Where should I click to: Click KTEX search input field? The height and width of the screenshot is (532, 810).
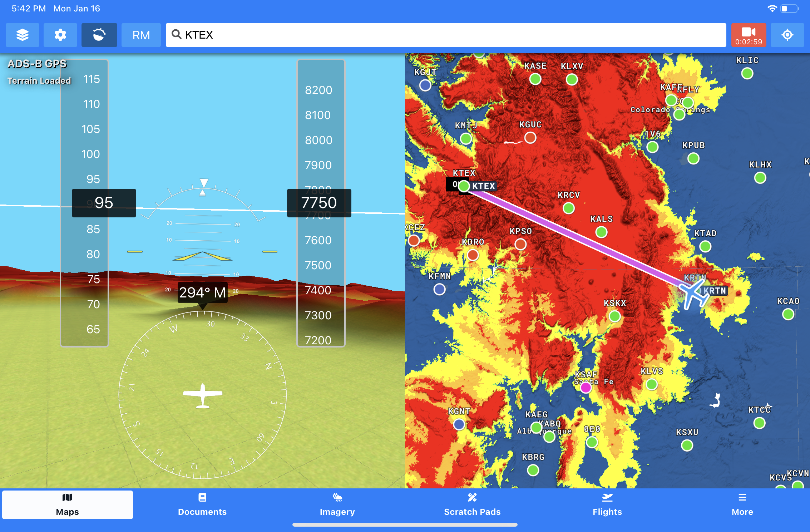pyautogui.click(x=444, y=33)
